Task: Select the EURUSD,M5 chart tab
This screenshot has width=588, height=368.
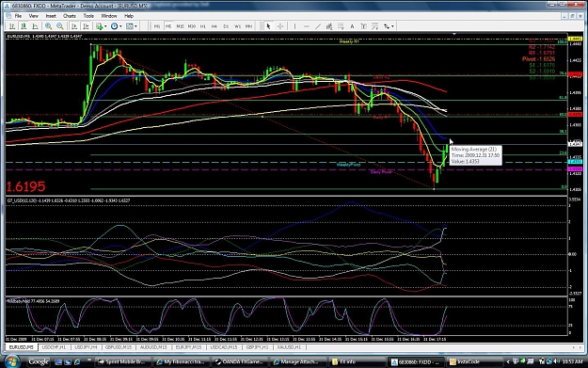Action: (22, 347)
